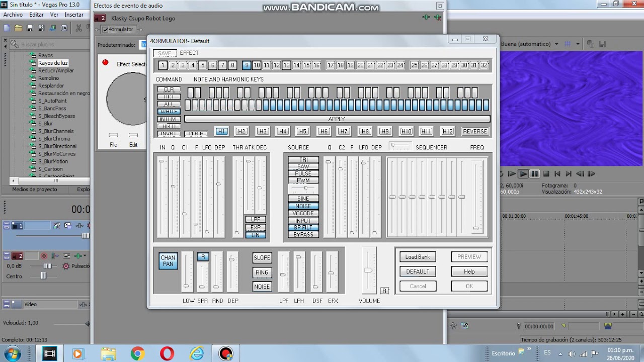
Task: Click Open folder icon in Vegas toolbar
Action: tap(18, 28)
